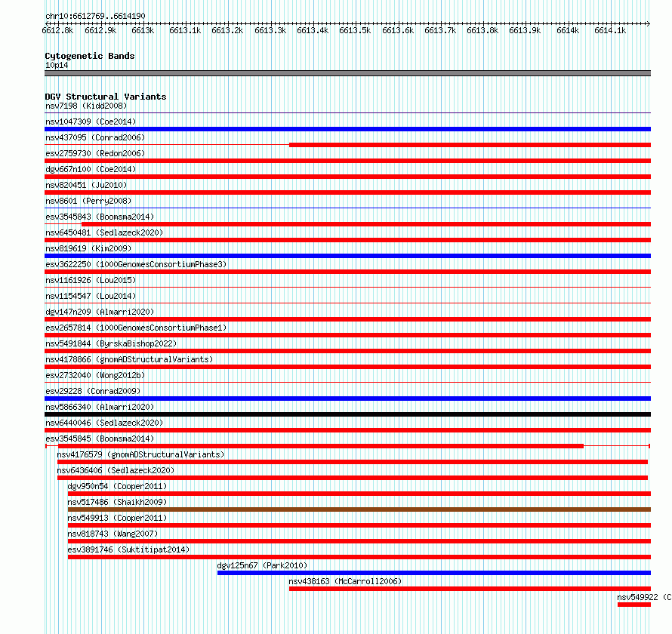The height and width of the screenshot is (634, 672).
Task: Click blue bar of esv29228 (Conrad2009)
Action: coord(347,399)
